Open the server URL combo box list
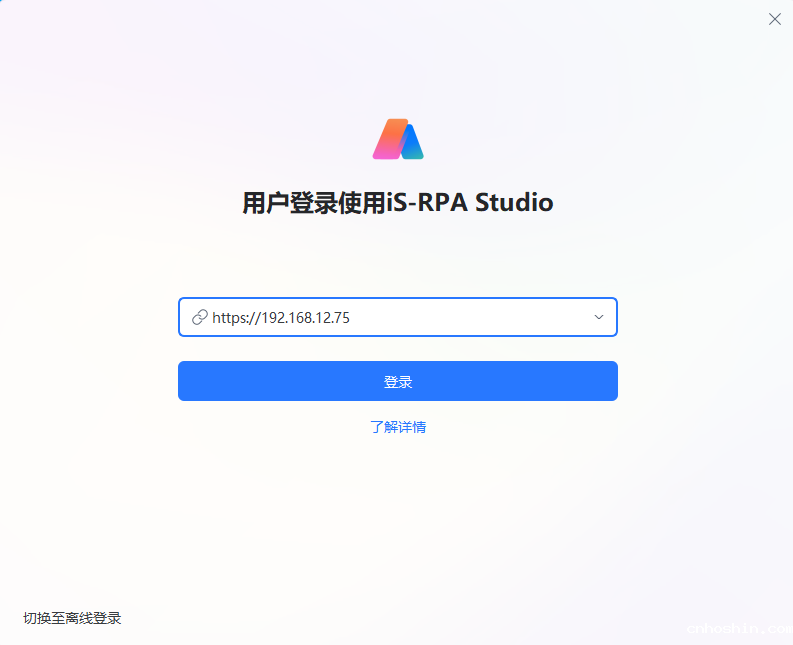 coord(599,318)
